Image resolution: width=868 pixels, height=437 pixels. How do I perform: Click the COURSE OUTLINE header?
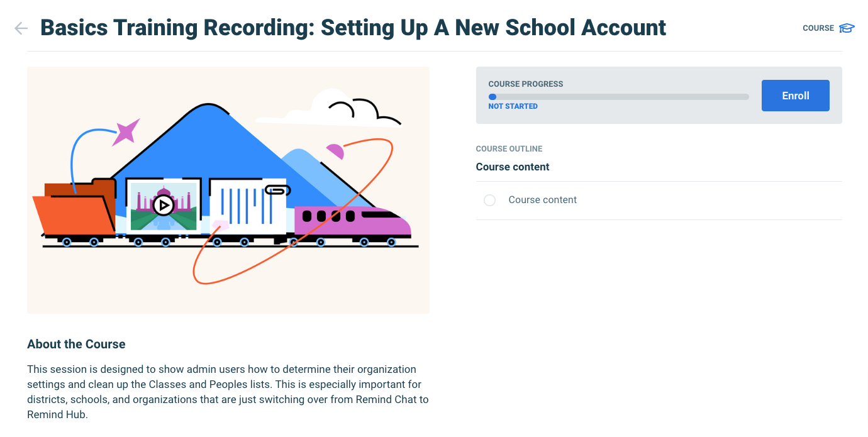point(509,149)
